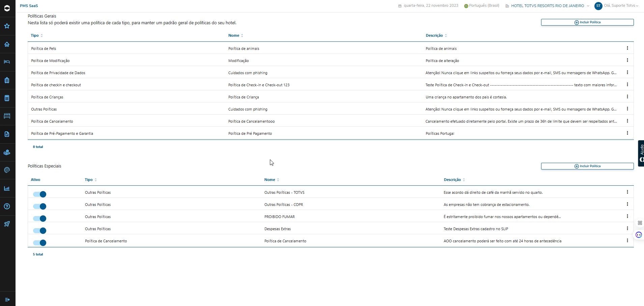
Task: Open the luggage icon in sidebar
Action: pyautogui.click(x=7, y=80)
